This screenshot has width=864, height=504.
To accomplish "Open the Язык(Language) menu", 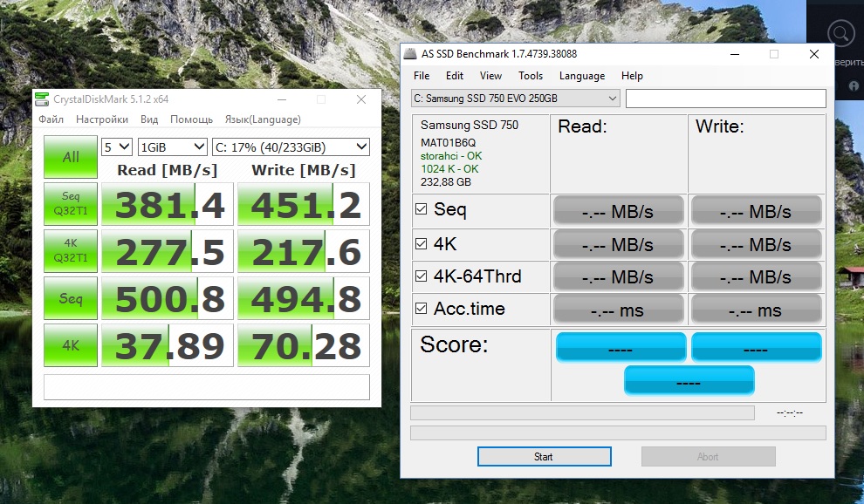I will click(263, 119).
